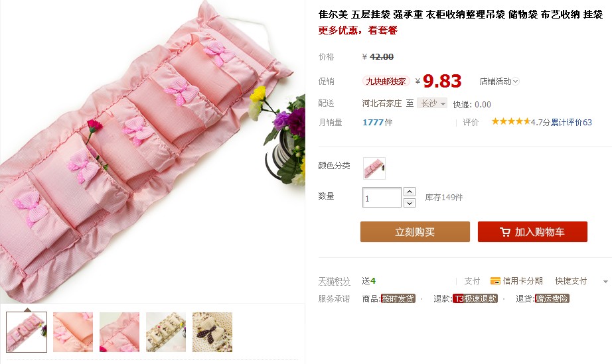
Task: View the third pink ruffle thumbnail
Action: tap(119, 332)
